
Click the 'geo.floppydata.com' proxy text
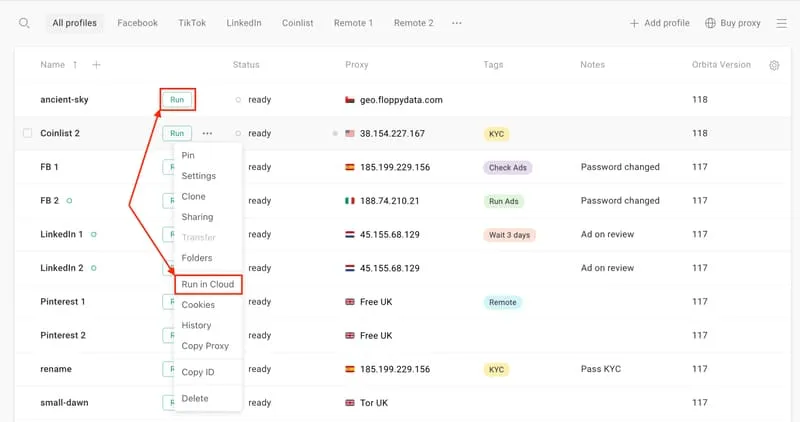click(x=401, y=100)
